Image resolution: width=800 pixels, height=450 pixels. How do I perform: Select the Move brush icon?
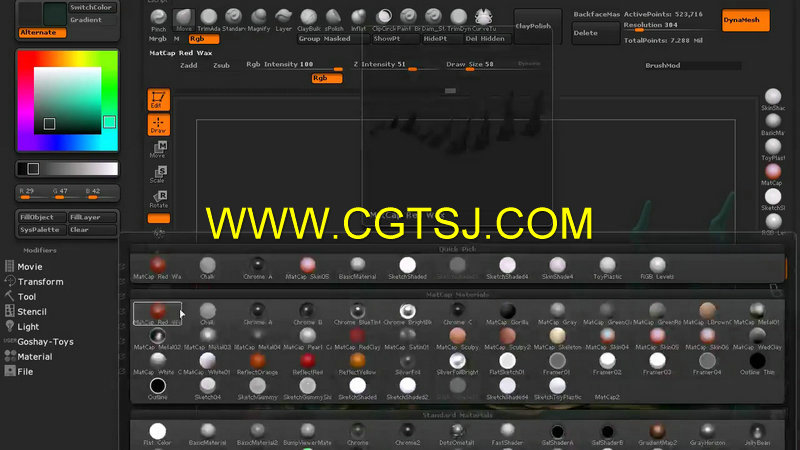click(184, 18)
